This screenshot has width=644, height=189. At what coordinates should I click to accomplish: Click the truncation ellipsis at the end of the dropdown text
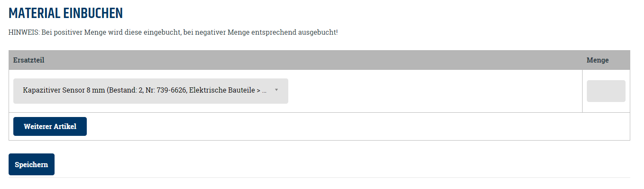[x=265, y=91]
